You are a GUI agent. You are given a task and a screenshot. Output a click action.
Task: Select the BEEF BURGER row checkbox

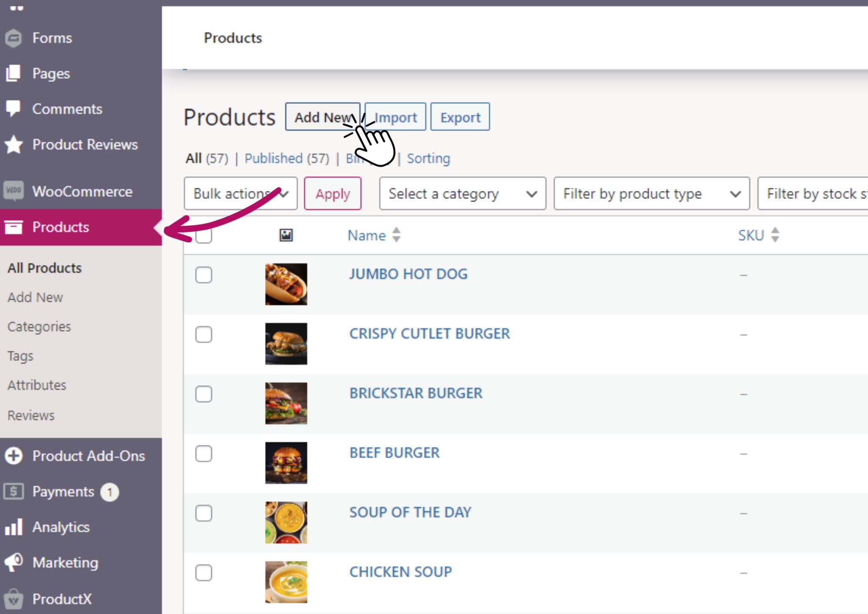tap(204, 454)
